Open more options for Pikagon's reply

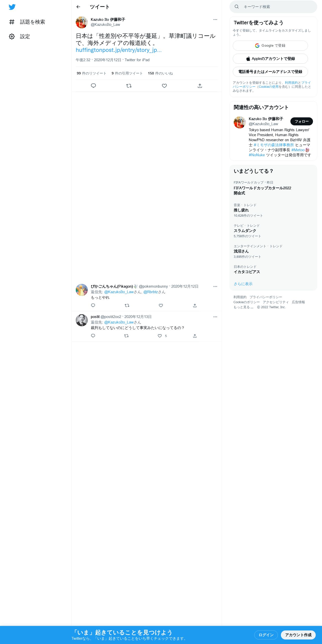pos(215,286)
